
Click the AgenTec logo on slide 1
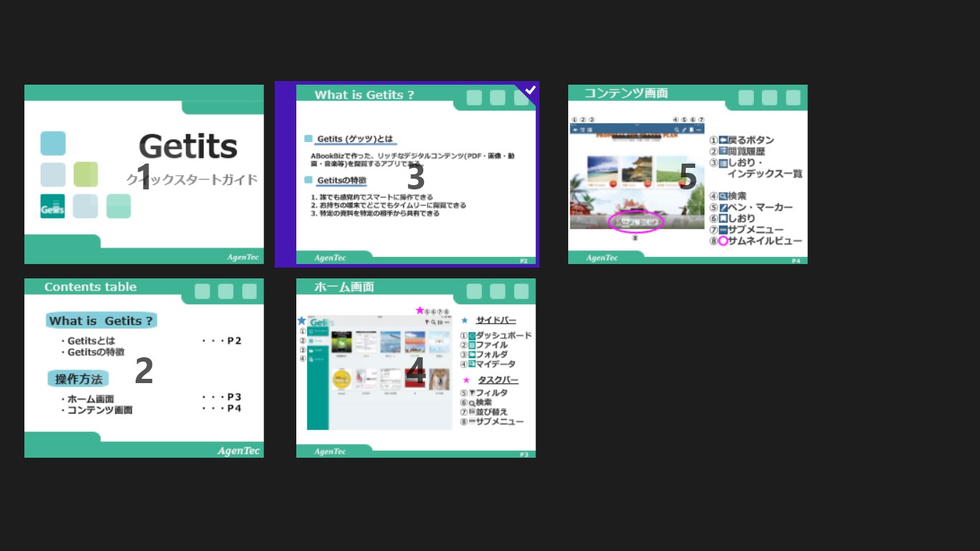click(x=242, y=257)
